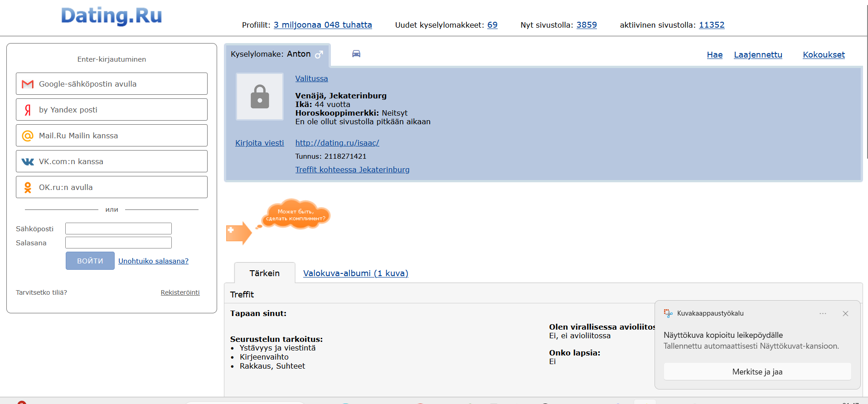Click the Mail.Ru at-sign icon
Viewport: 868px width, 404px height.
point(28,136)
